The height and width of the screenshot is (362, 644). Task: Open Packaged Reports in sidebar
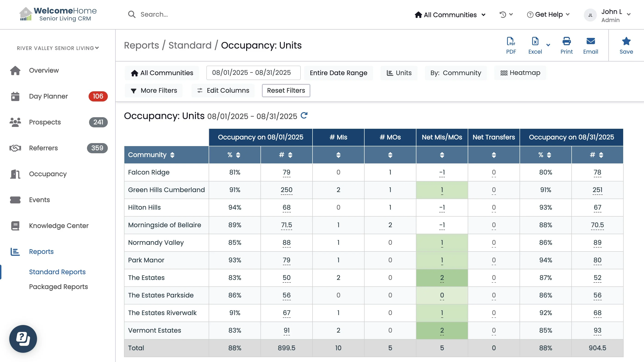[x=58, y=287]
